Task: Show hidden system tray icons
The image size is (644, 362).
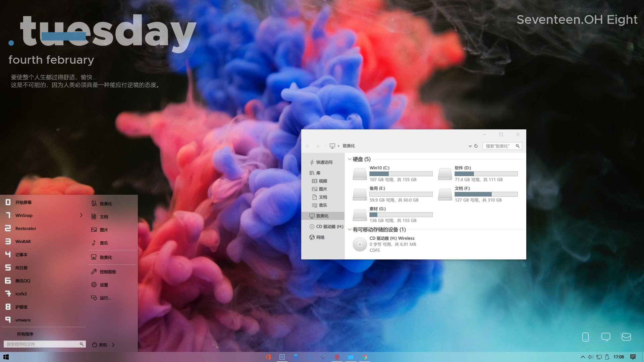Action: [583, 357]
